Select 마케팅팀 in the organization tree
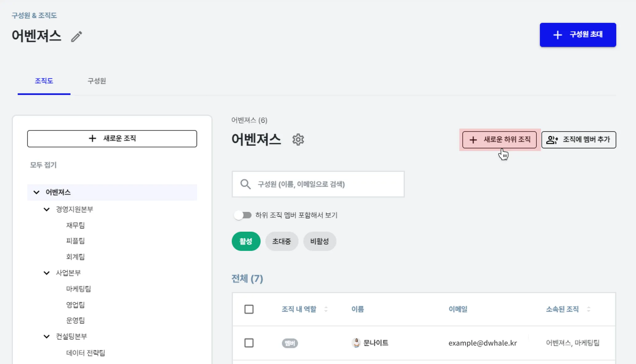 78,289
